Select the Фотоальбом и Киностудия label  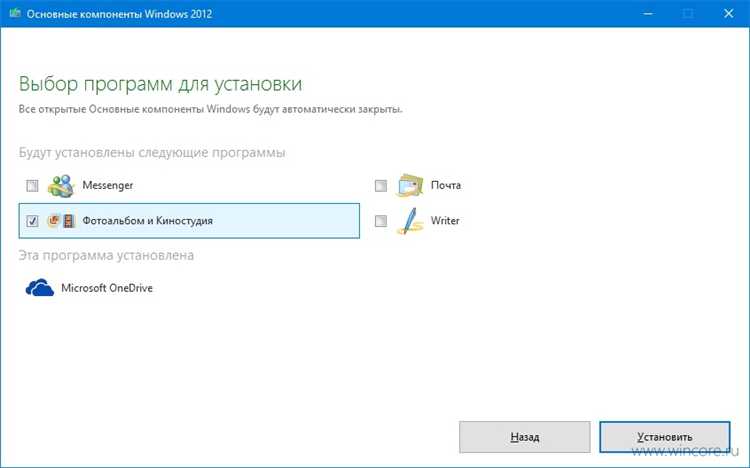click(x=147, y=221)
